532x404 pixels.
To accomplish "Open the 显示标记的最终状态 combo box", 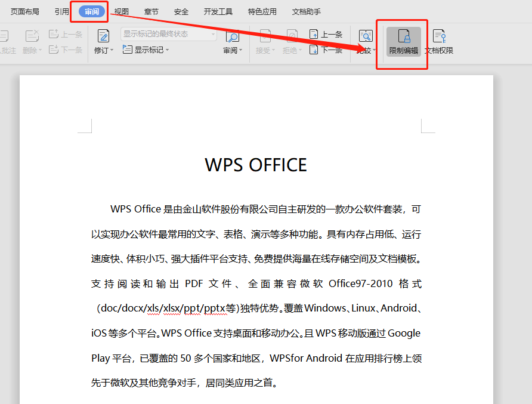I will point(169,34).
